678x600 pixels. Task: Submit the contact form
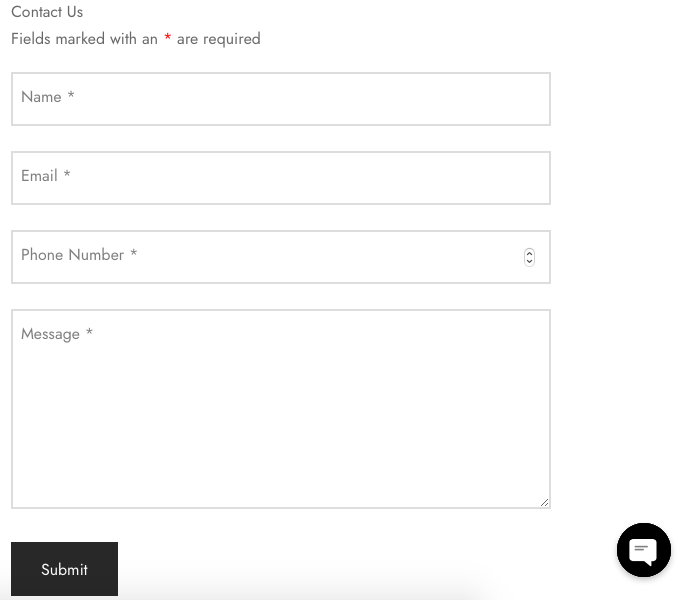click(x=64, y=569)
